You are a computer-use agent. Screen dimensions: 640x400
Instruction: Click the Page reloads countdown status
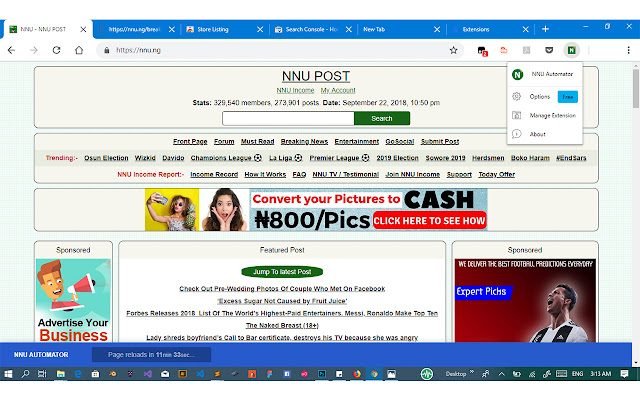(x=151, y=355)
